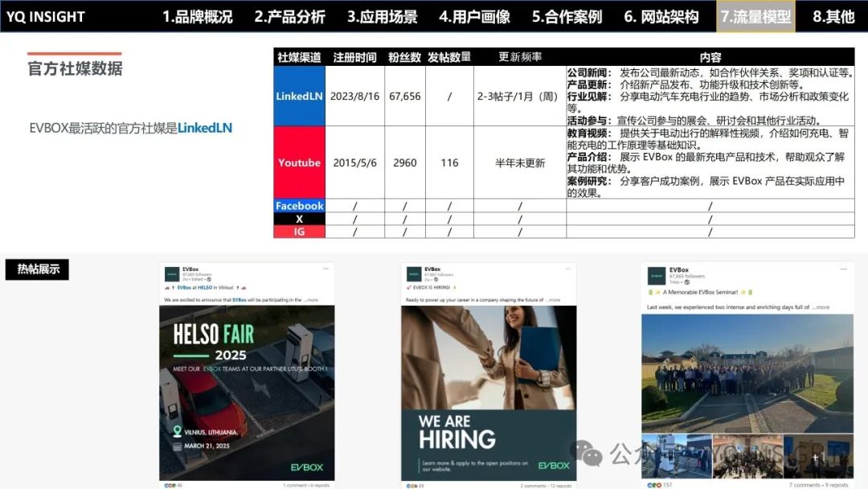
Task: Open the HELSO FAIR 2025 post image
Action: 247,392
